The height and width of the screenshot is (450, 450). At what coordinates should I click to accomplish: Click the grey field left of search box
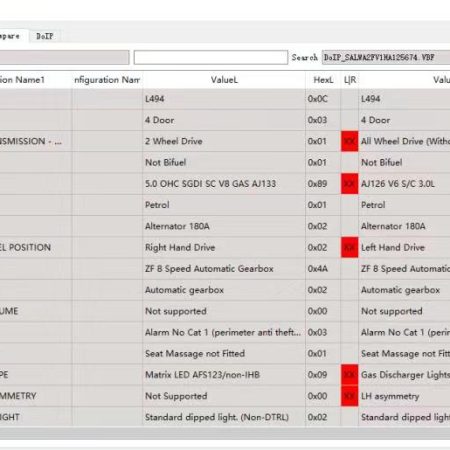[x=64, y=57]
